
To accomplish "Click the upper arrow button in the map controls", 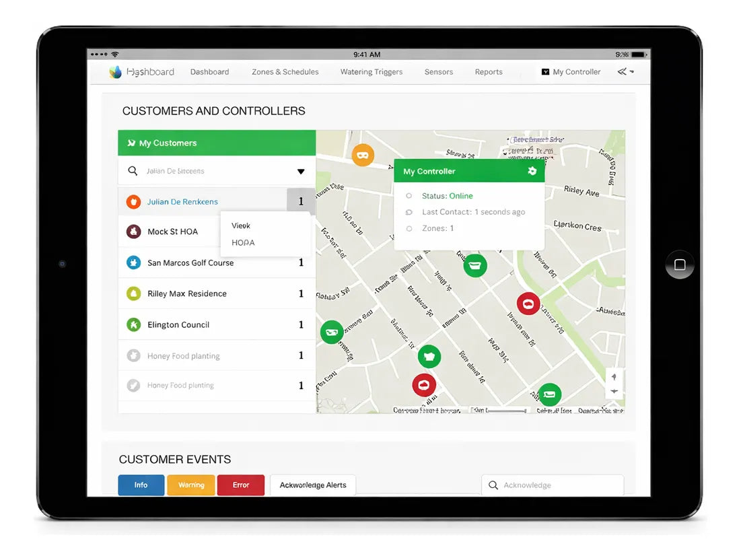I will coord(614,377).
